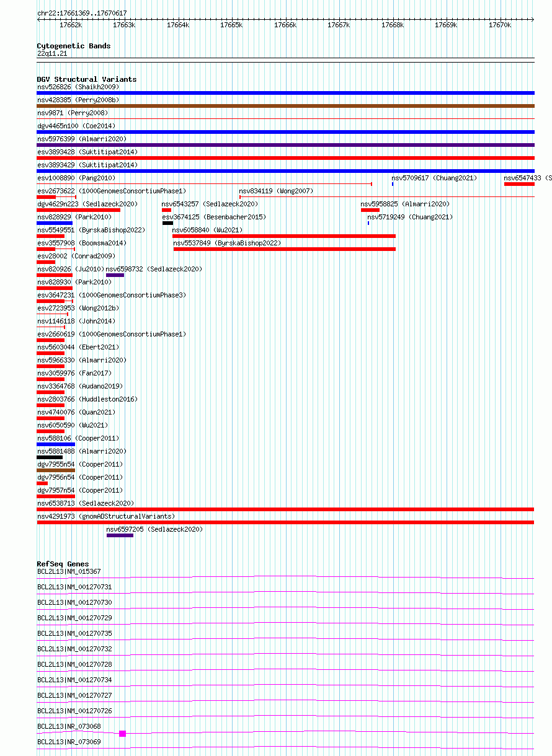This screenshot has height=756, width=552.
Task: Open esv2660619 (1000GenomesConsortiumPhase1) variant
Action: [112, 334]
